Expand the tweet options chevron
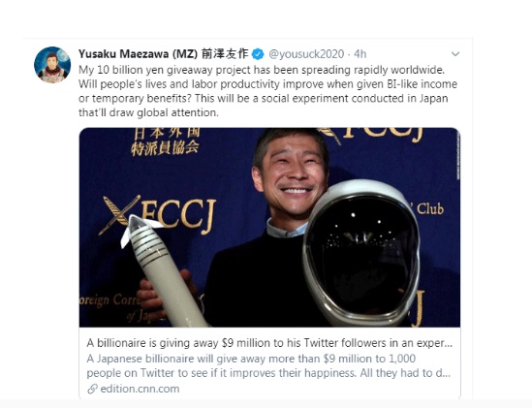Screen dimensions: 532x408 (x=455, y=53)
